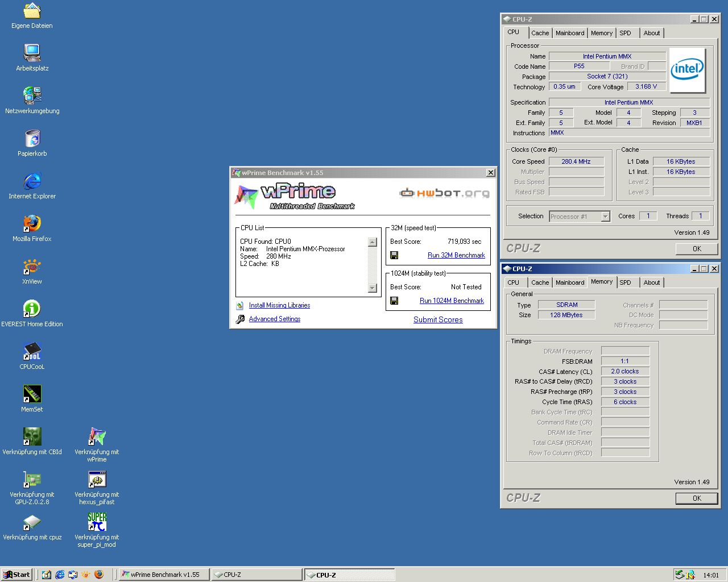The height and width of the screenshot is (582, 728).
Task: Click the save icon beside 1024M score
Action: tap(394, 301)
